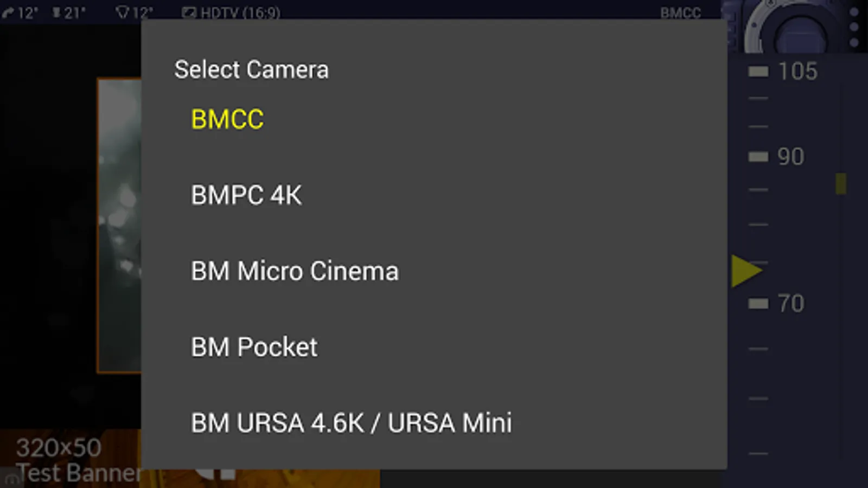Screen dimensions: 868x488
Task: Tap the three-dot overflow menu icon
Action: pyautogui.click(x=854, y=27)
